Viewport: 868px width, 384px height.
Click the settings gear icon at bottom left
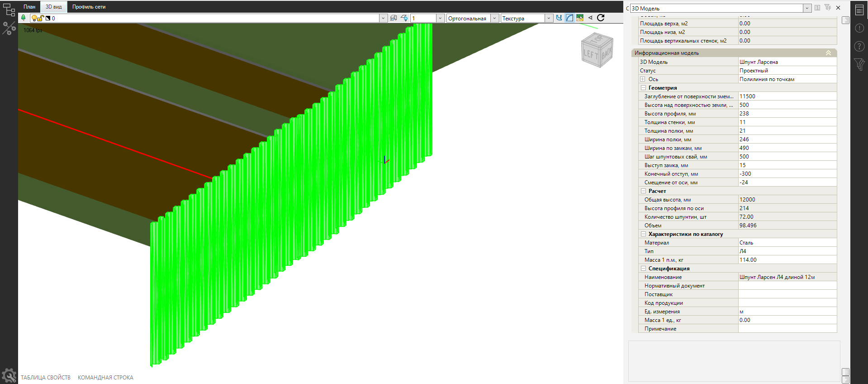point(9,376)
